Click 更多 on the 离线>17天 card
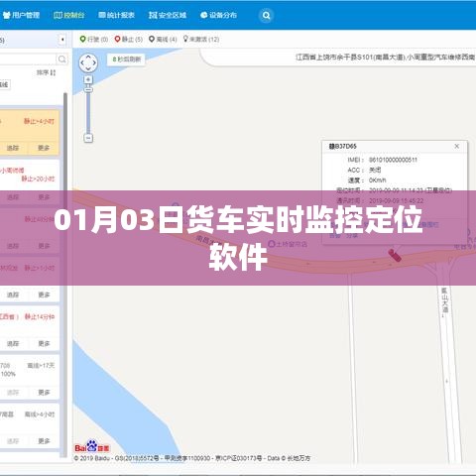This screenshot has width=476, height=476. click(44, 393)
